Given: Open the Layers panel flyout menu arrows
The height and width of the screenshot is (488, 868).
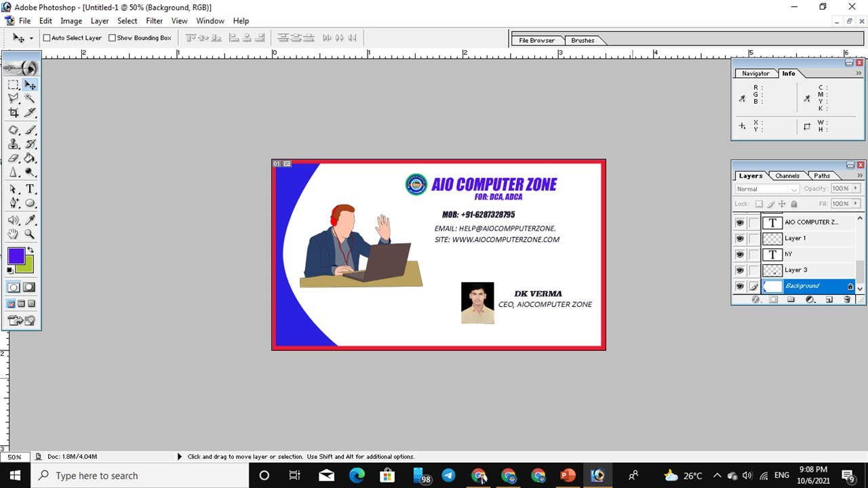Looking at the screenshot, I should click(x=859, y=176).
